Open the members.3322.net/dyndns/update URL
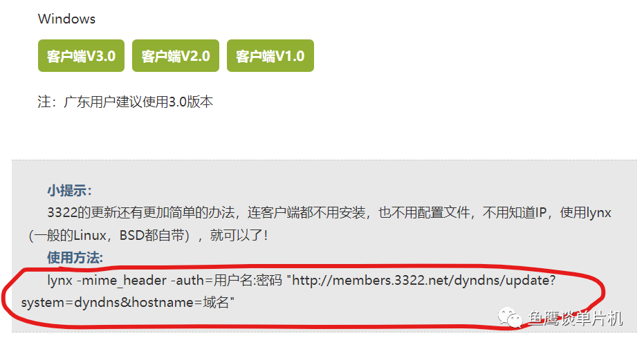 [x=423, y=281]
